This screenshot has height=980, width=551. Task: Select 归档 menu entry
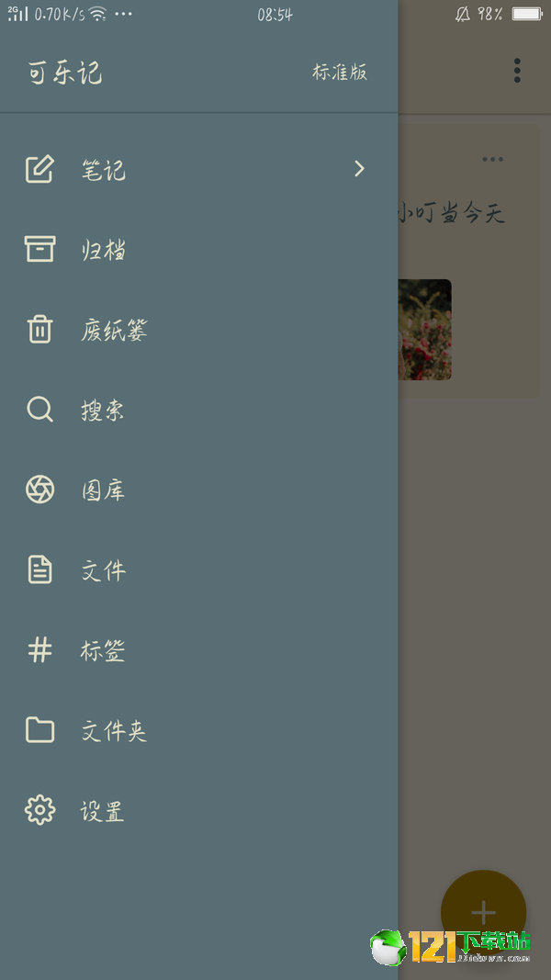(198, 249)
